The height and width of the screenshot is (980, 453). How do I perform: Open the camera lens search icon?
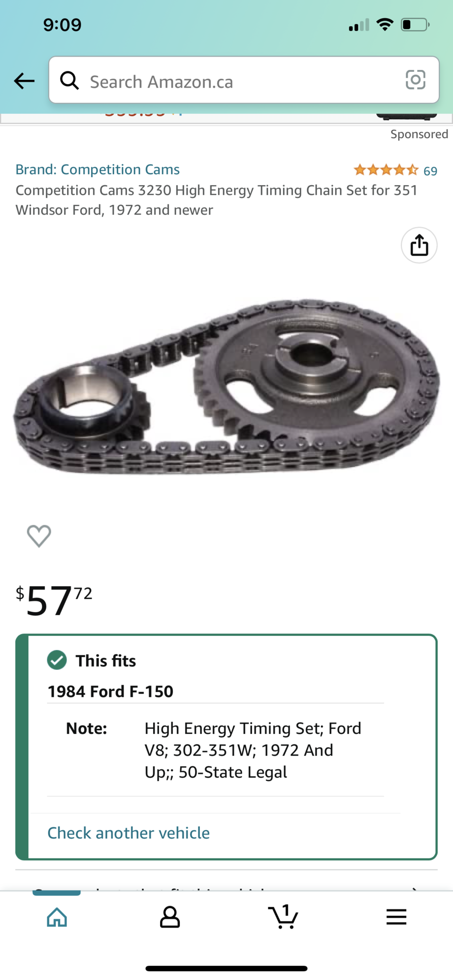(x=415, y=80)
